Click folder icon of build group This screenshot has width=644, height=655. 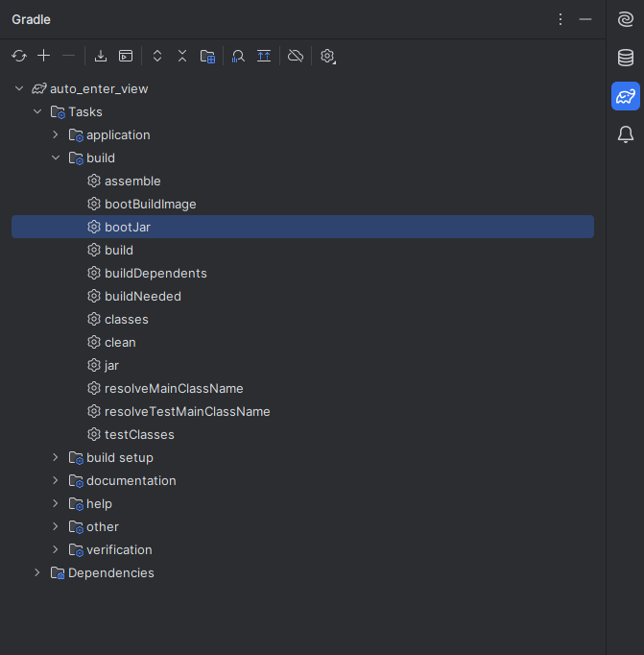pos(76,158)
